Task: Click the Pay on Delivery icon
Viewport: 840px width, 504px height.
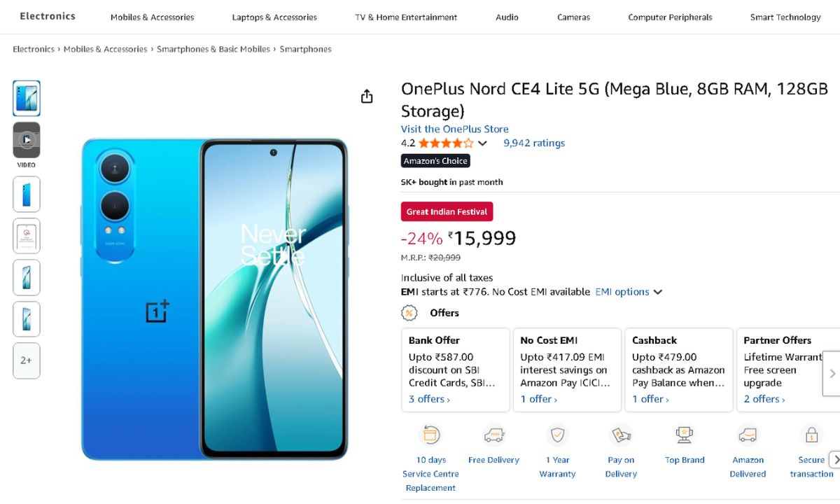Action: [621, 435]
